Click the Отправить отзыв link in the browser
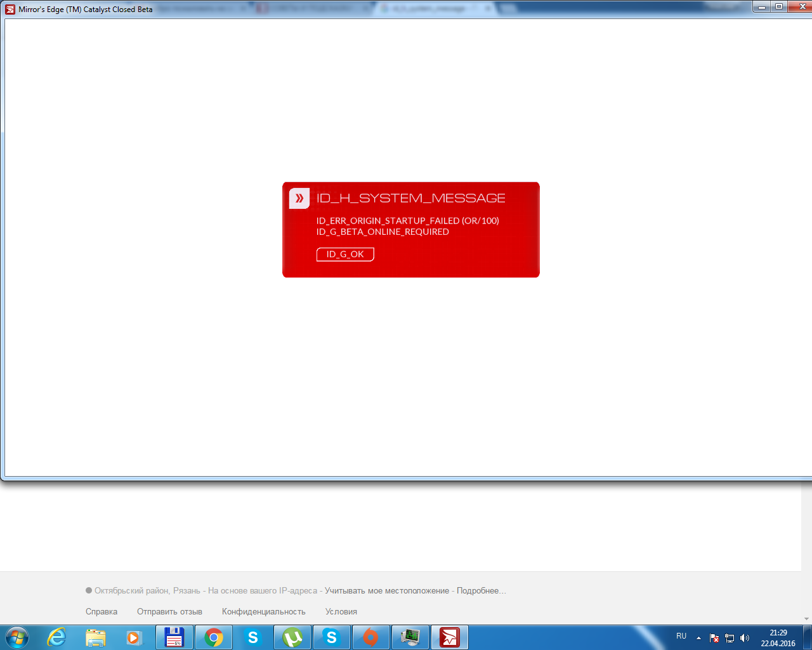 coord(169,612)
